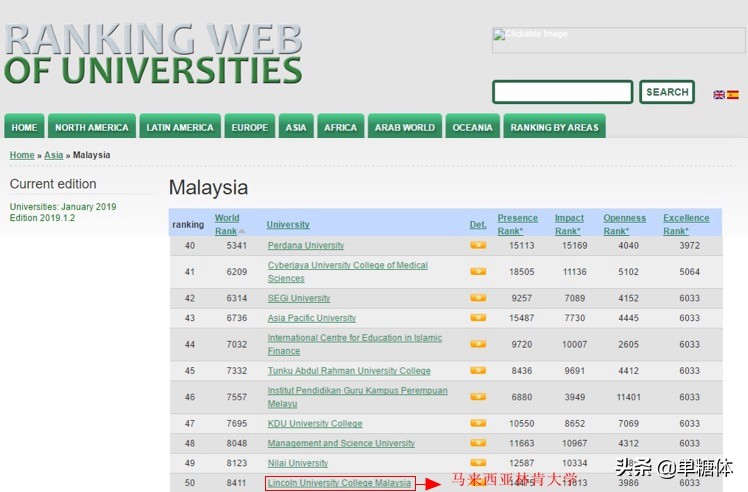
Task: Open details icon for Tunku Abdul Rahman
Action: [x=478, y=371]
